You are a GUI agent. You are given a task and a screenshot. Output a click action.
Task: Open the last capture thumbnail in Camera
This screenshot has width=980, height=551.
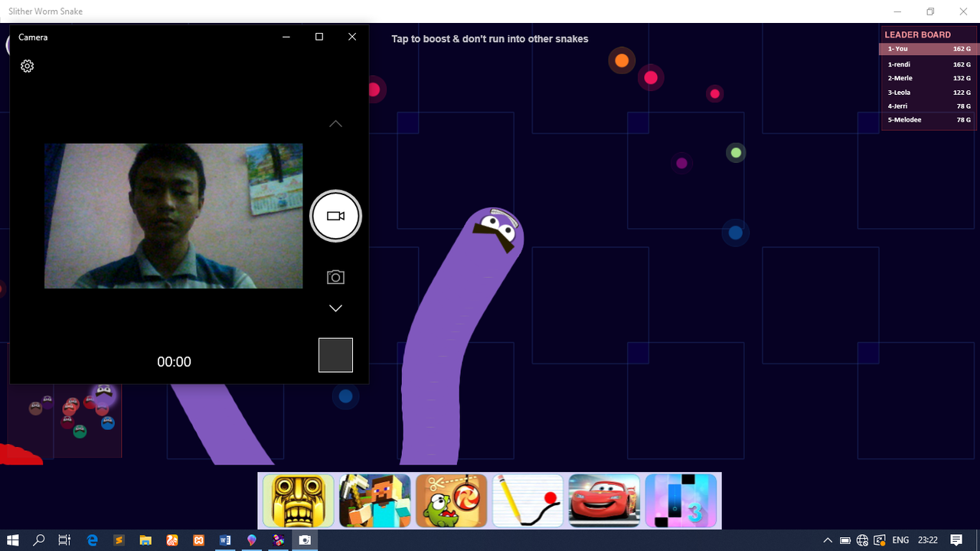pos(335,355)
